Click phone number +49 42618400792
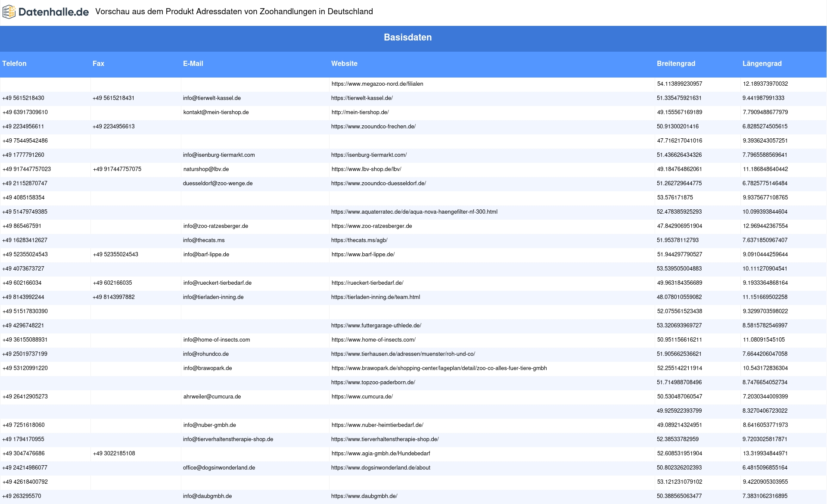The image size is (827, 504). [25, 482]
